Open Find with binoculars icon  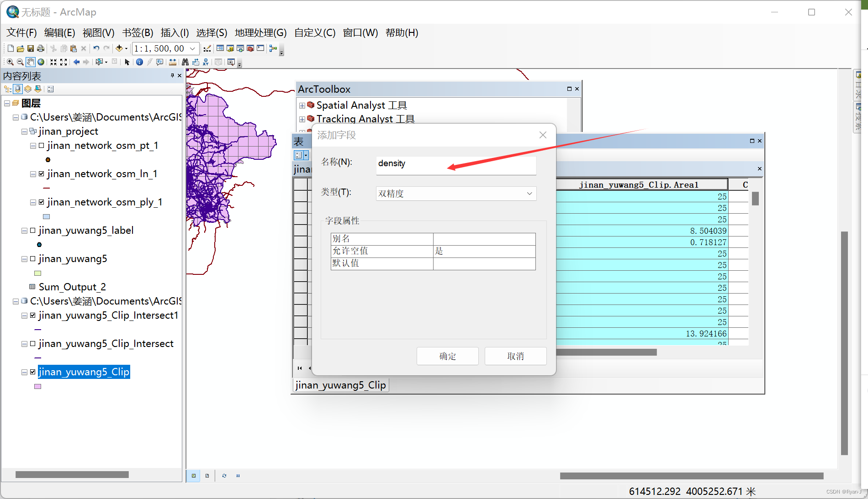click(185, 62)
